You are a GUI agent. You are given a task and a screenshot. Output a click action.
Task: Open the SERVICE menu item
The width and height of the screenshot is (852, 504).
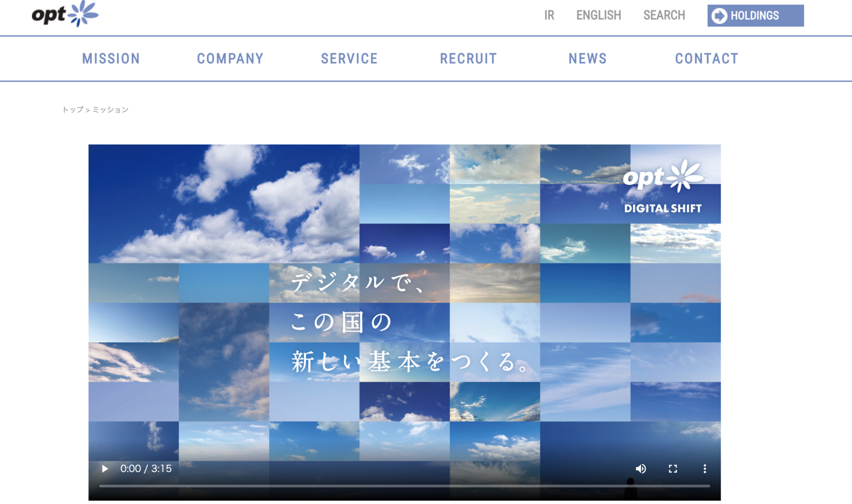tap(349, 59)
